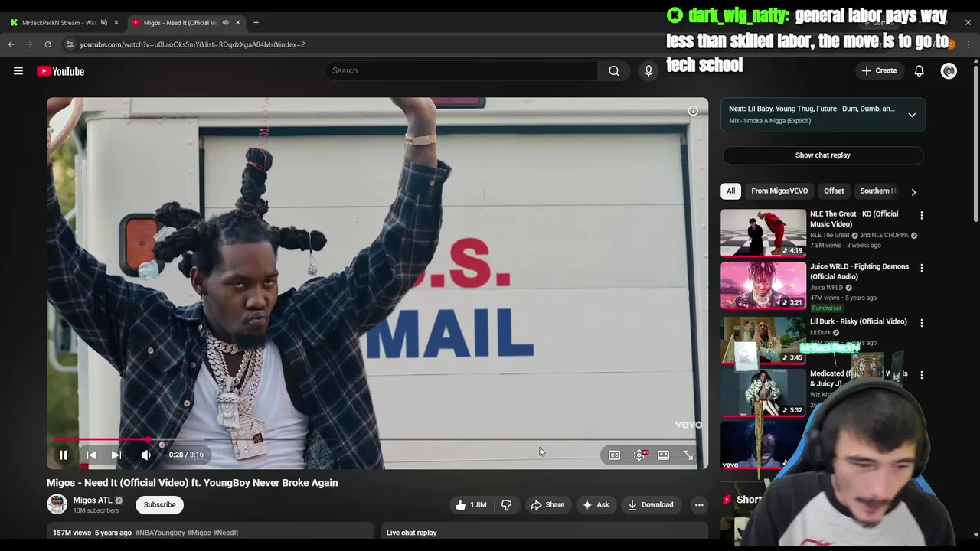980x551 pixels.
Task: Click the search magnifier button
Action: [614, 70]
